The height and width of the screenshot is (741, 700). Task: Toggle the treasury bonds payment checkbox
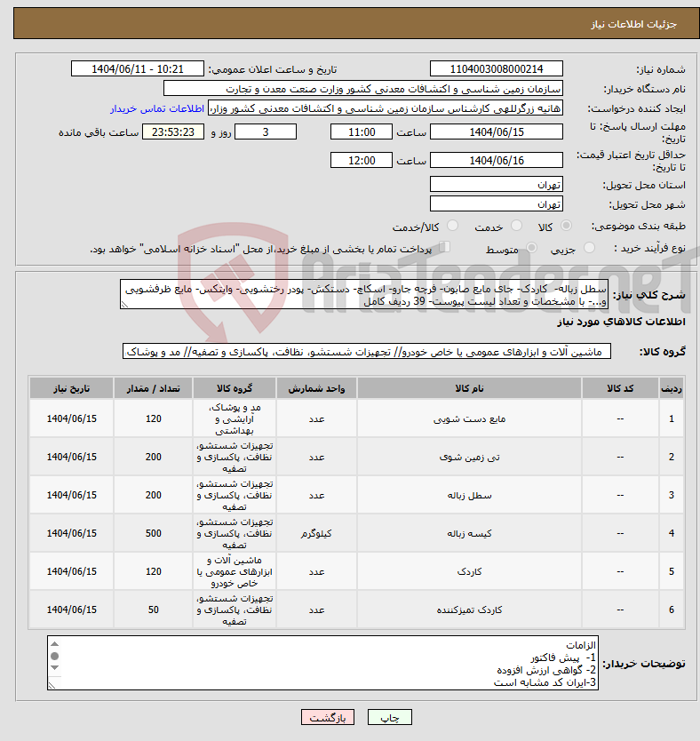pos(444,247)
